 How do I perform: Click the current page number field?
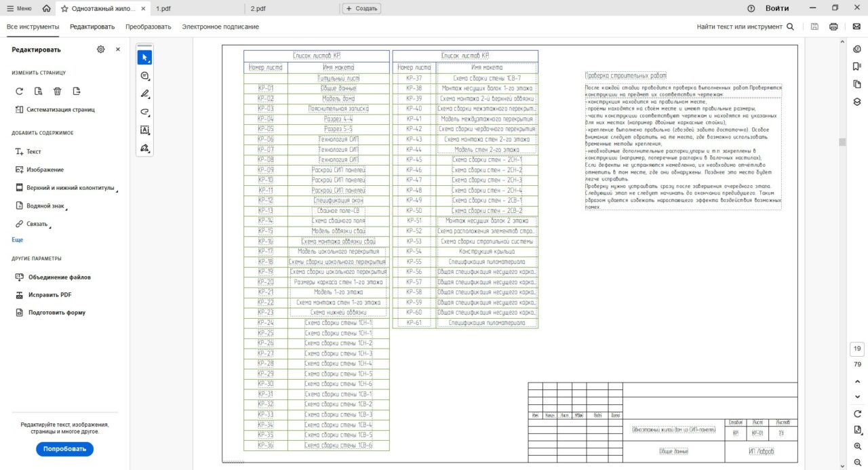857,349
